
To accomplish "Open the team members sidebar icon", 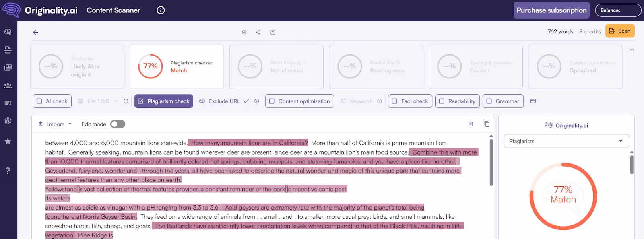I will point(8,86).
